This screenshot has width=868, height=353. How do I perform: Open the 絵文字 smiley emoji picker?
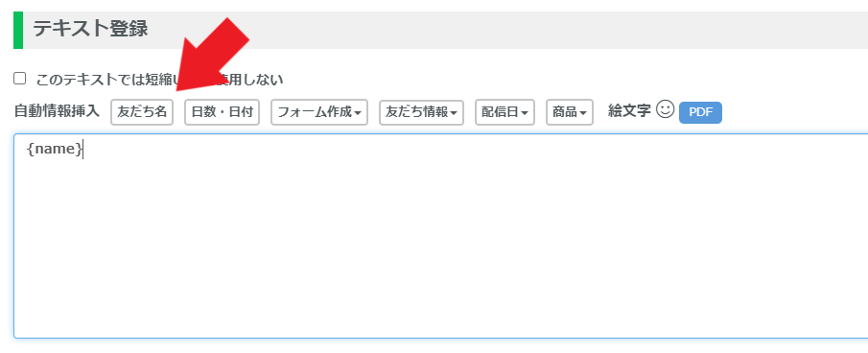(x=665, y=109)
